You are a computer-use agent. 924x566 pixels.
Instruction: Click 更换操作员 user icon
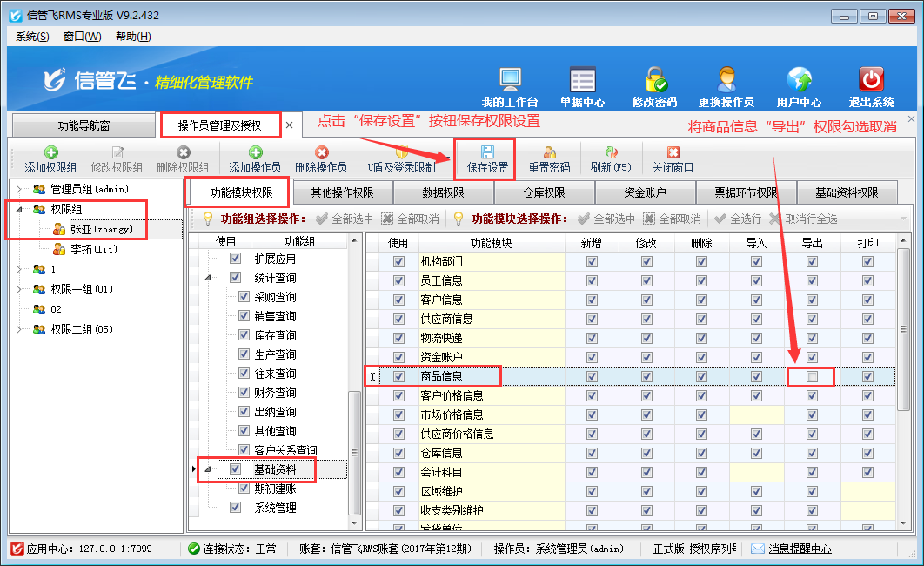pyautogui.click(x=726, y=80)
